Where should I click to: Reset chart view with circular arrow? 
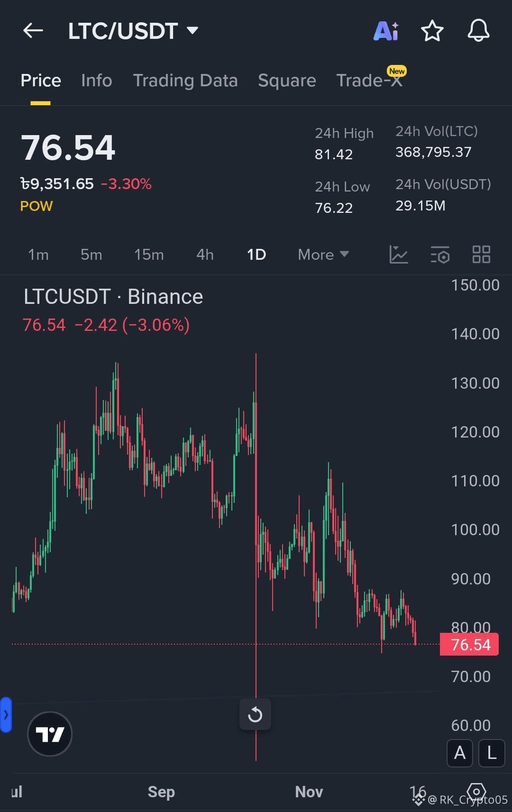pyautogui.click(x=255, y=714)
